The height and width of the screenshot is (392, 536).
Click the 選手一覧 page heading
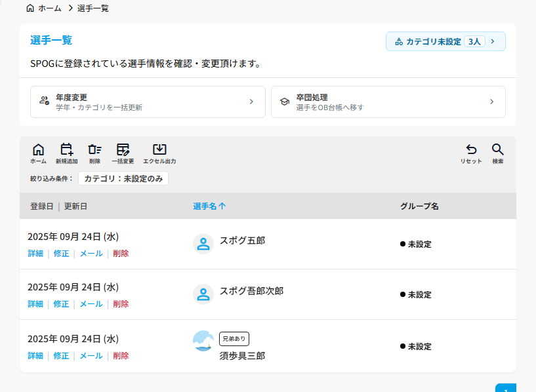click(x=51, y=40)
